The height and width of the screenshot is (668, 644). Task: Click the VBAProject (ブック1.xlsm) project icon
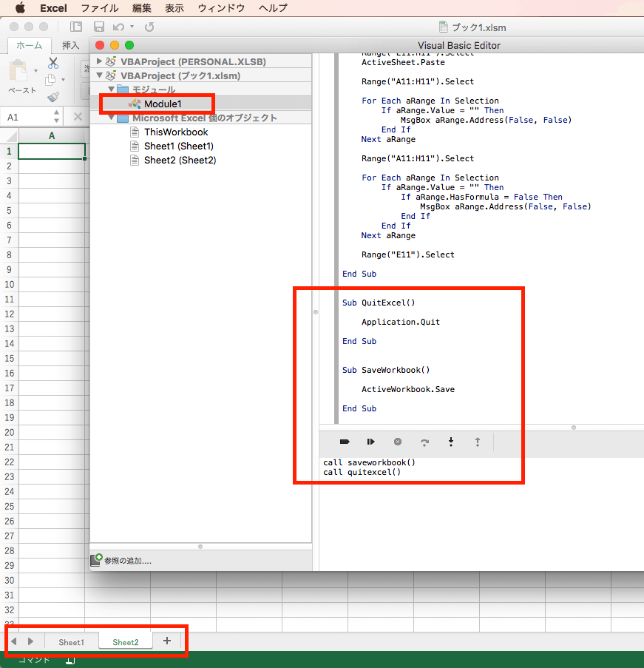[x=111, y=75]
